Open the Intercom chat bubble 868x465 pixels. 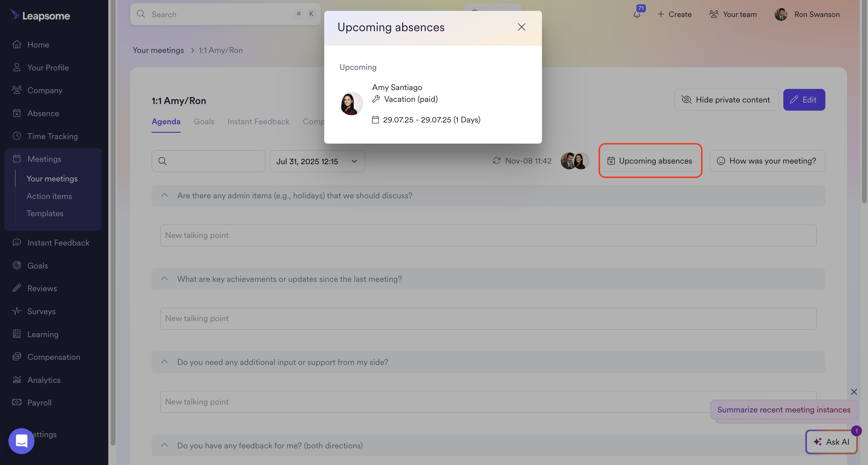tap(21, 441)
